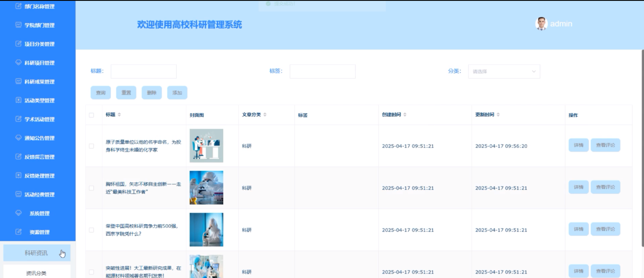Open 资讯分类 submenu item
The width and height of the screenshot is (644, 278).
[37, 273]
